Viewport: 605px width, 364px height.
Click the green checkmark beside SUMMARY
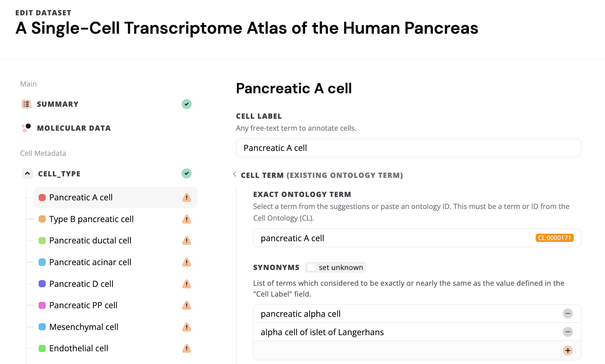click(x=186, y=104)
